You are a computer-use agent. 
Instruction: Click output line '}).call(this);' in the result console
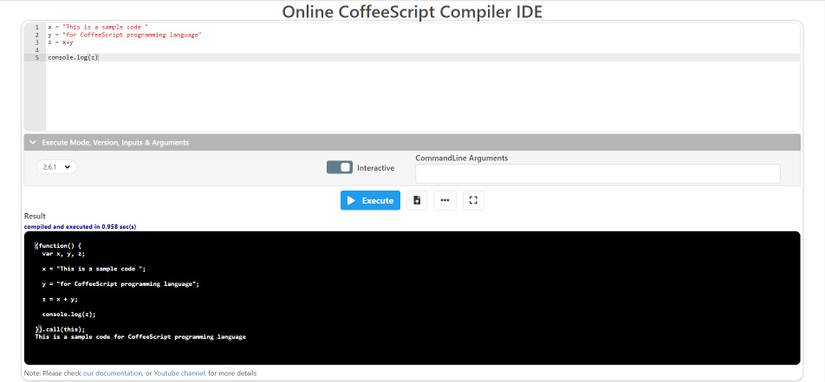tap(60, 329)
